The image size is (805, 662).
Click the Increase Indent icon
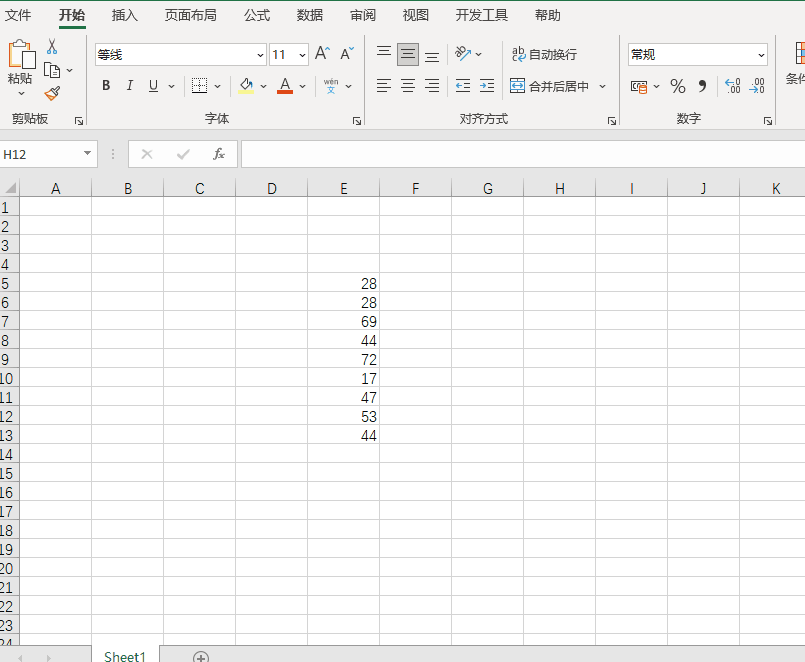[486, 86]
